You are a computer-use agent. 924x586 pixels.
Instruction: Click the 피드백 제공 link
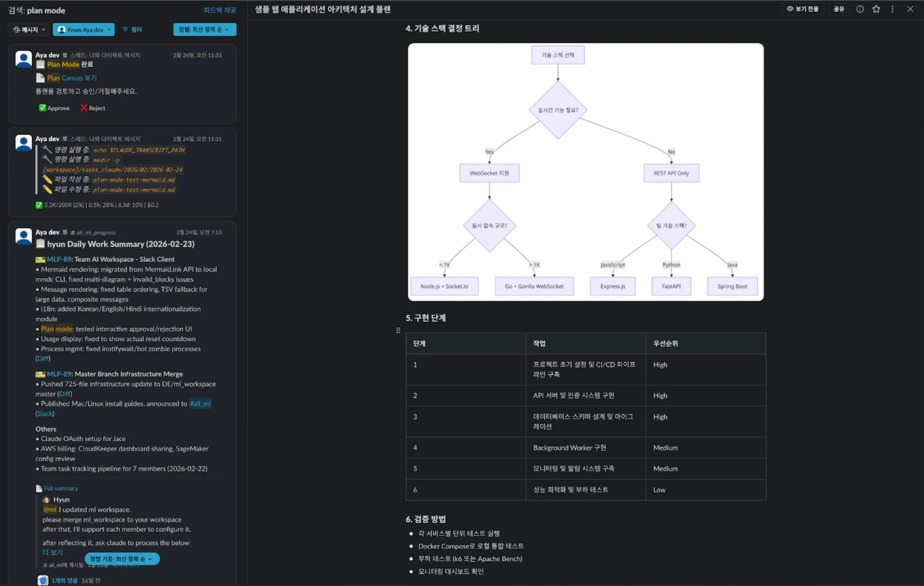(219, 10)
